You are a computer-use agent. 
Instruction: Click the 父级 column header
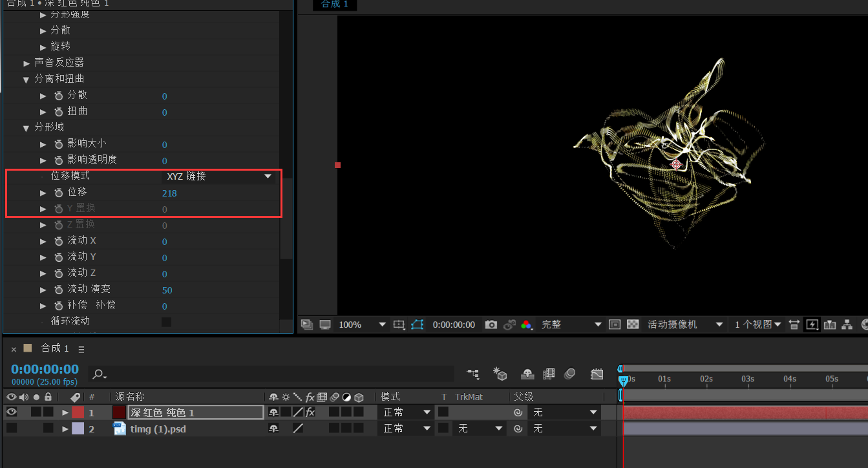point(524,397)
